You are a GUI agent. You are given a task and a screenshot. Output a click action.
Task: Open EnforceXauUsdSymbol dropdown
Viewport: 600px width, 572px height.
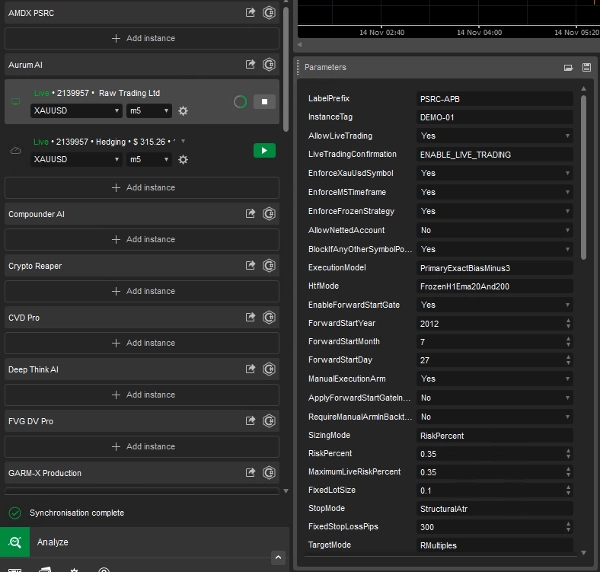tap(494, 173)
